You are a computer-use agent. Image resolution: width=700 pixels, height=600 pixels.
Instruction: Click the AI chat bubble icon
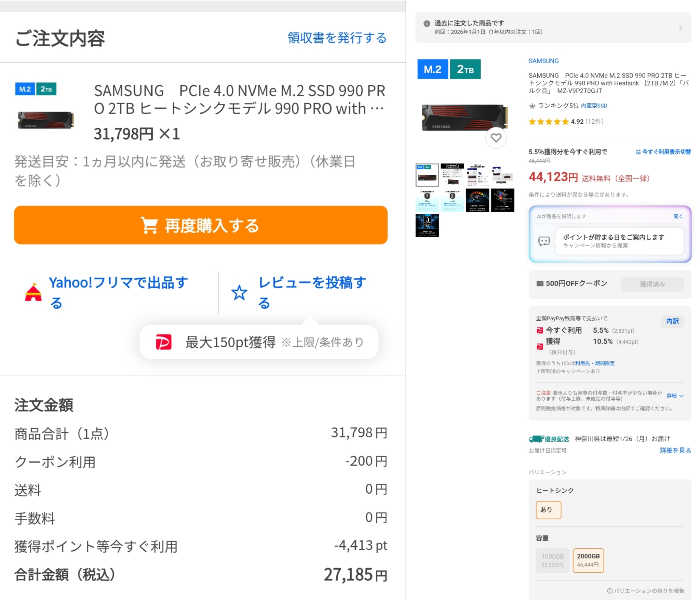tap(543, 241)
